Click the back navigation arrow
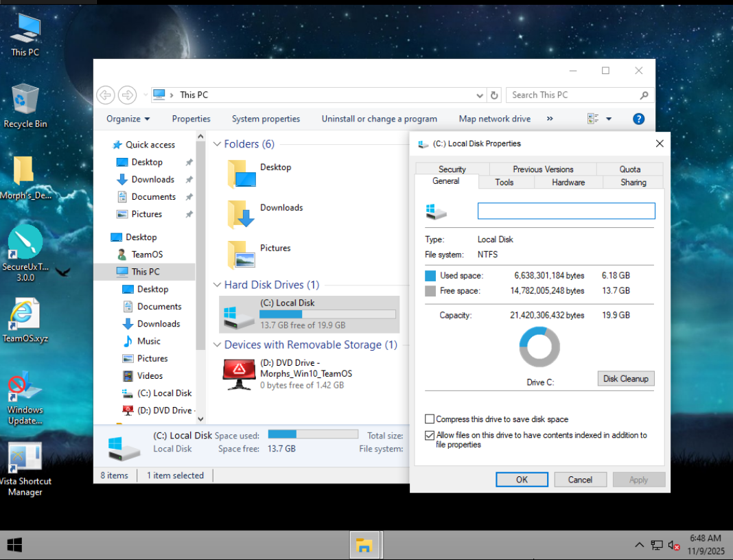The width and height of the screenshot is (733, 560). [105, 95]
